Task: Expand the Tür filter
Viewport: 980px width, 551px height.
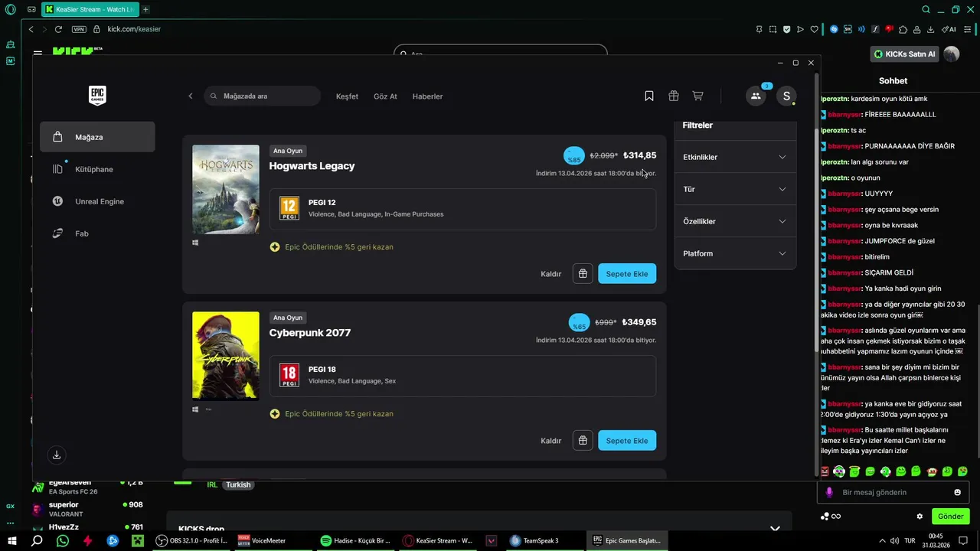Action: [x=735, y=189]
